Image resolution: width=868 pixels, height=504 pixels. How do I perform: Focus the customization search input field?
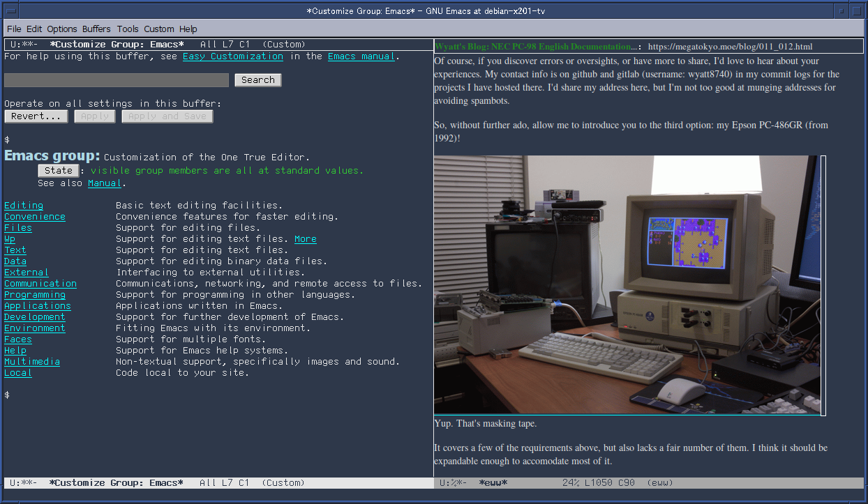tap(117, 80)
